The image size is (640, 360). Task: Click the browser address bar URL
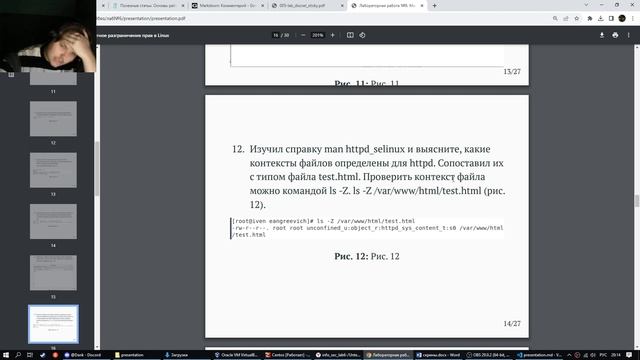[x=141, y=18]
